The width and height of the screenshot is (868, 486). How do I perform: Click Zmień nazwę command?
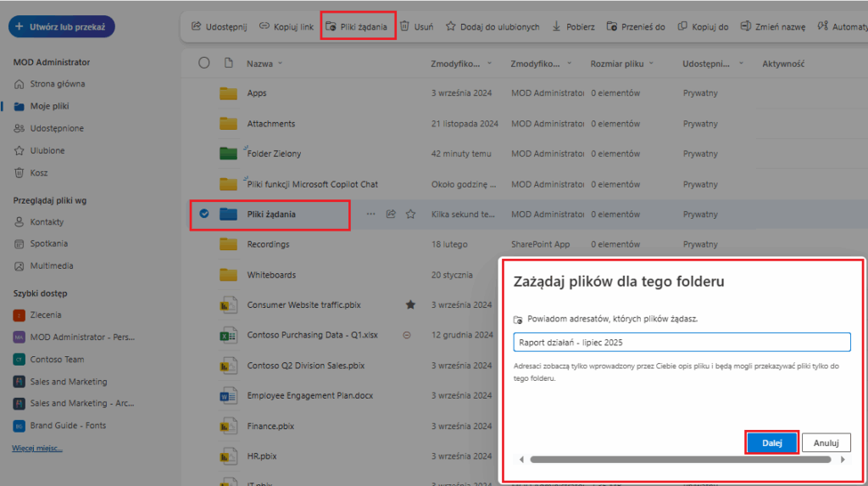tap(773, 26)
